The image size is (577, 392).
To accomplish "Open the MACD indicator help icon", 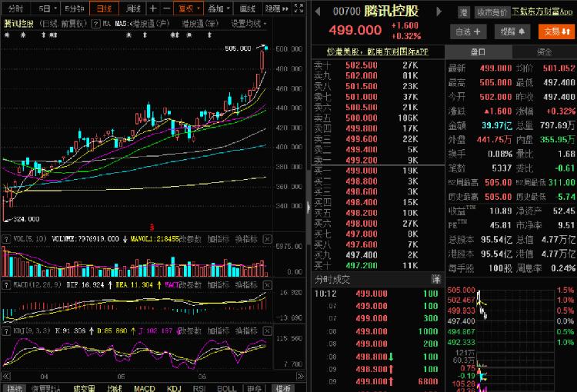I will (x=6, y=285).
